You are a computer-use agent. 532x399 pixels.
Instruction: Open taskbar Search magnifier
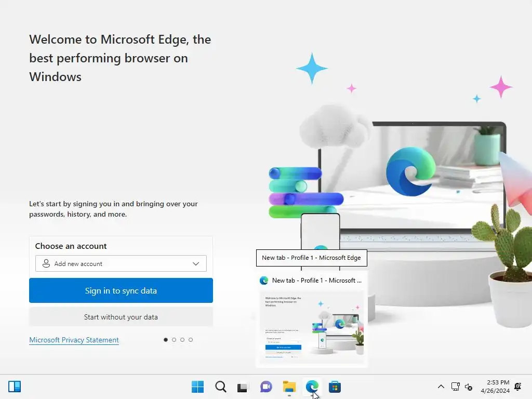click(x=220, y=387)
